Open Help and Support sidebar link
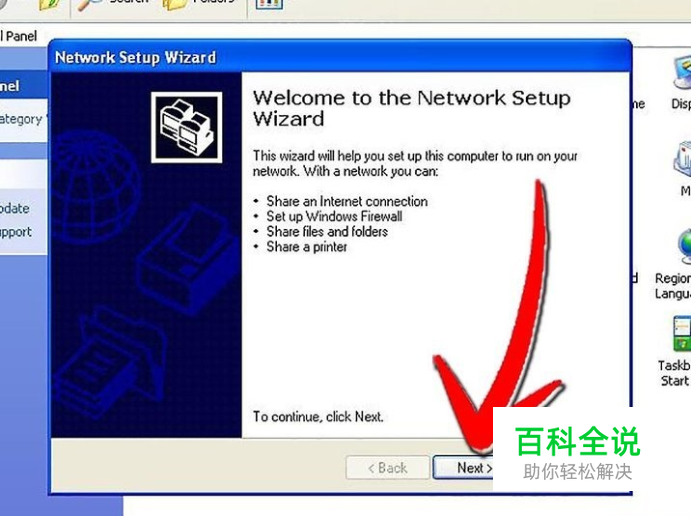The width and height of the screenshot is (691, 516). tap(16, 232)
